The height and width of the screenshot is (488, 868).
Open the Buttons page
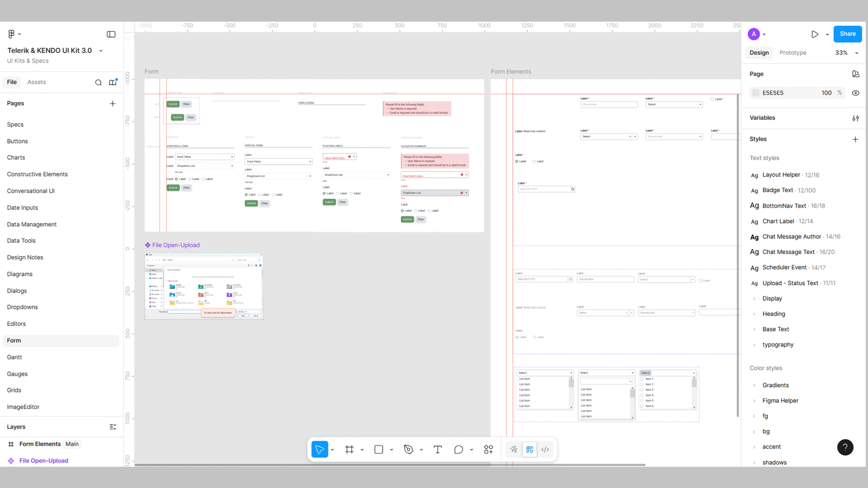pyautogui.click(x=17, y=141)
